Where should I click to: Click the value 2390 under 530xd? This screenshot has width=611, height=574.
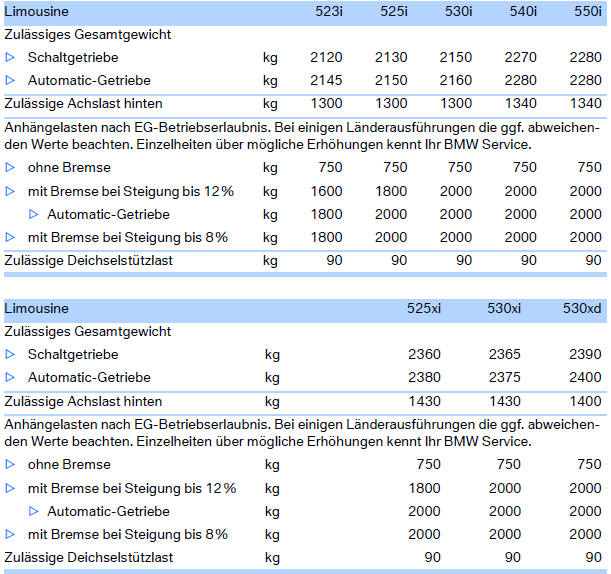(585, 355)
